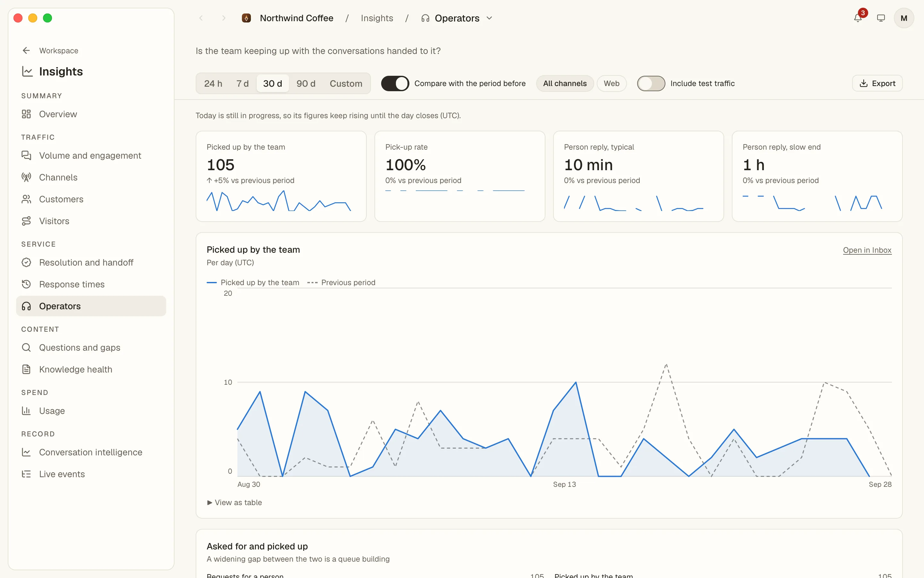The image size is (924, 578).
Task: Click the Customers people icon
Action: tap(26, 199)
